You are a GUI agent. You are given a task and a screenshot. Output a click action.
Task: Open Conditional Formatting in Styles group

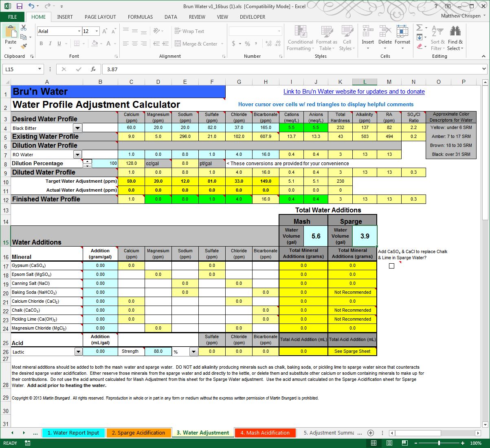[300, 38]
